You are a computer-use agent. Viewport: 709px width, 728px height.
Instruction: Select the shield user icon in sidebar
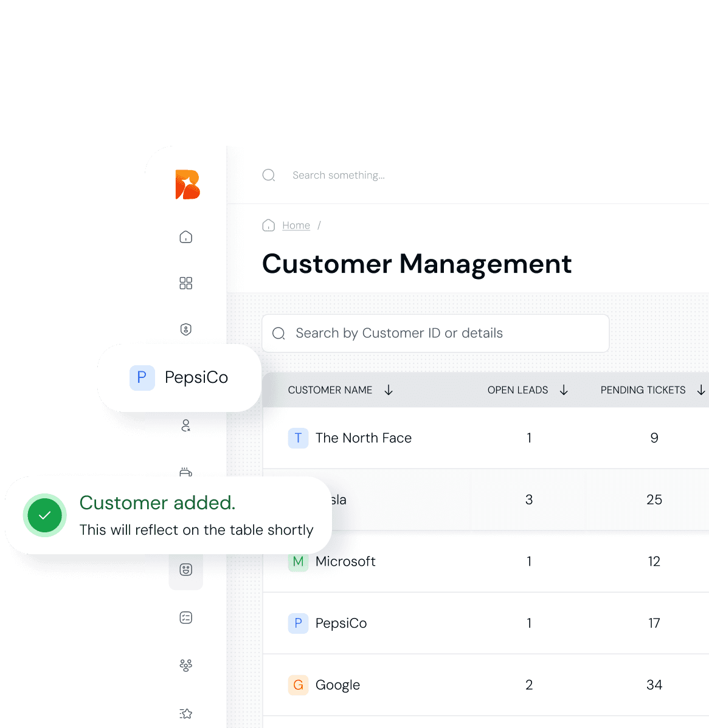click(x=186, y=329)
